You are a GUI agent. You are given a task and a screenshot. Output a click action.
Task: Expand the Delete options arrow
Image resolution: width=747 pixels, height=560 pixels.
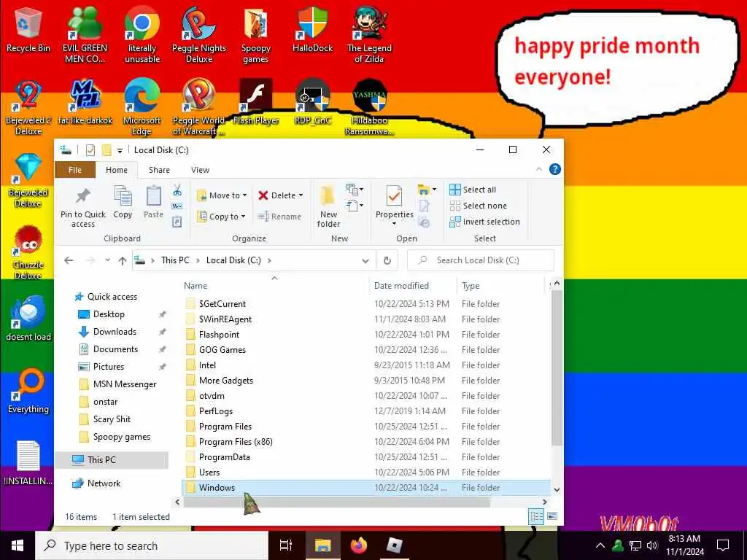point(301,195)
